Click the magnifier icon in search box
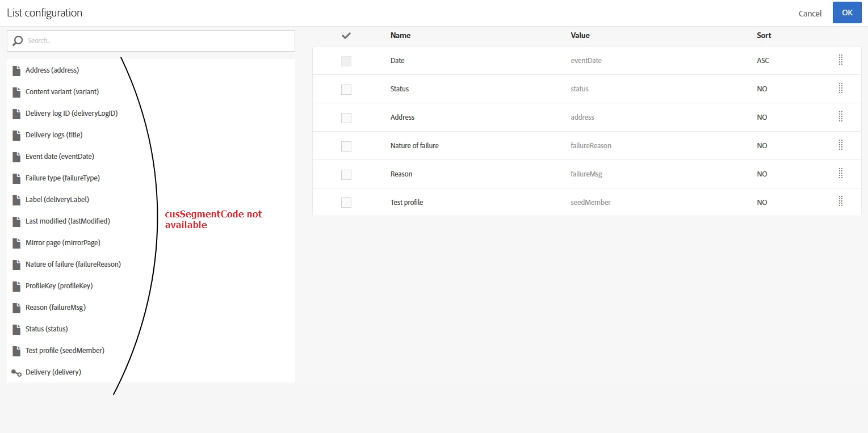The width and height of the screenshot is (868, 433). 18,41
